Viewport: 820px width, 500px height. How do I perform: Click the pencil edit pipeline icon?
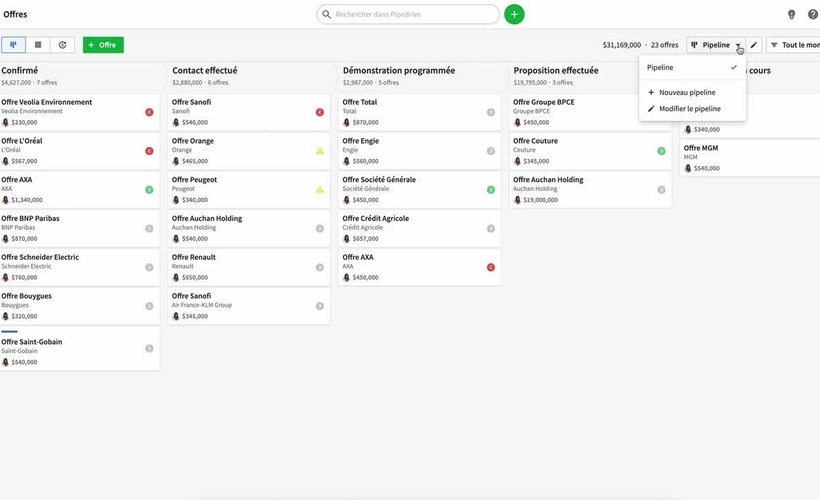tap(754, 45)
